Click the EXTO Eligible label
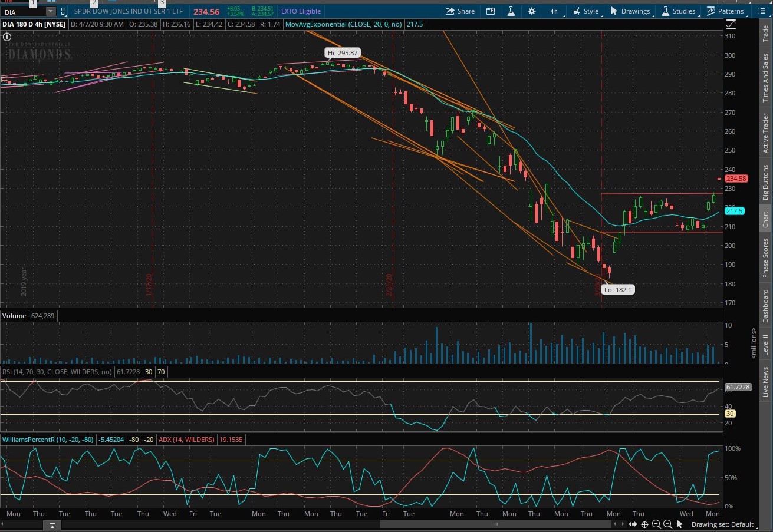773x532 pixels. [x=301, y=11]
